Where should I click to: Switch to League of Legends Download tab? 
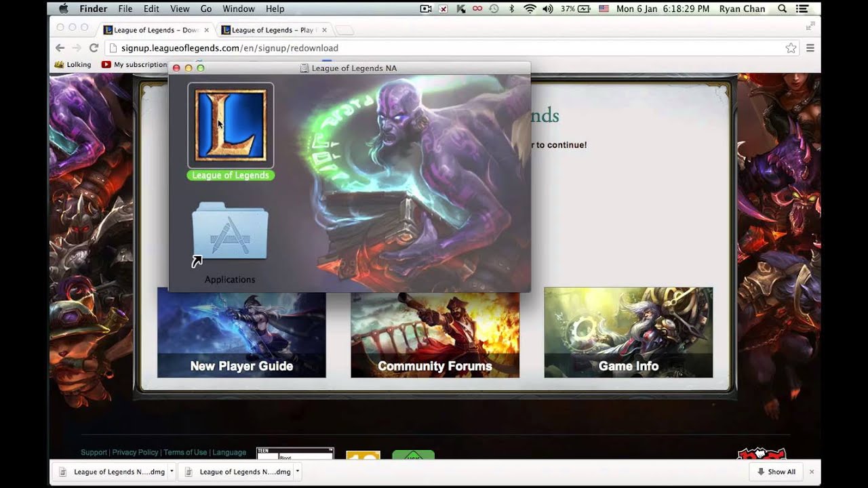tap(155, 30)
